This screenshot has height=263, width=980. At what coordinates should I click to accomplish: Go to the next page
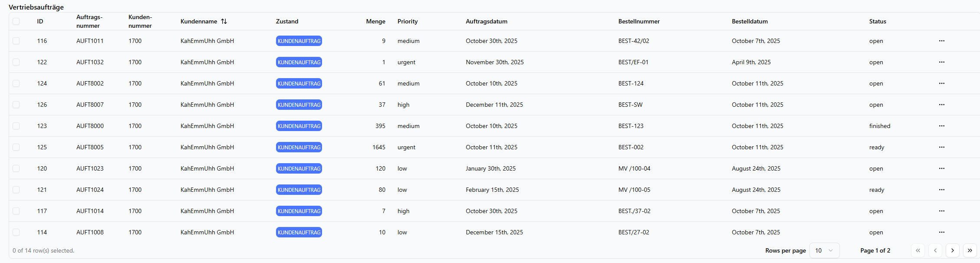click(x=952, y=250)
